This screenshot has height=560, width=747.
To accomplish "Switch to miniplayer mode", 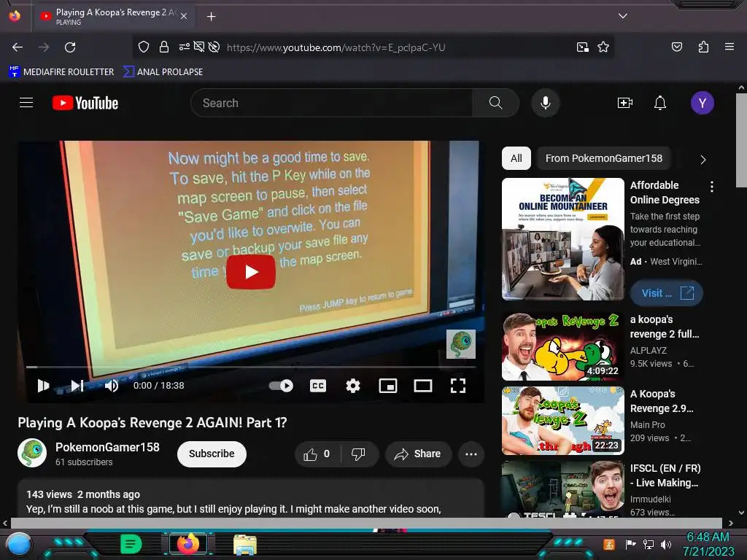I will (x=388, y=386).
